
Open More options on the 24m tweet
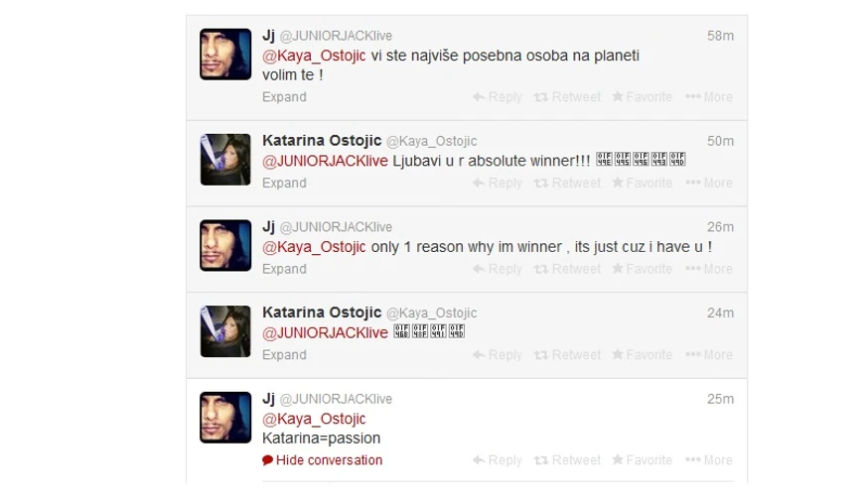point(709,354)
